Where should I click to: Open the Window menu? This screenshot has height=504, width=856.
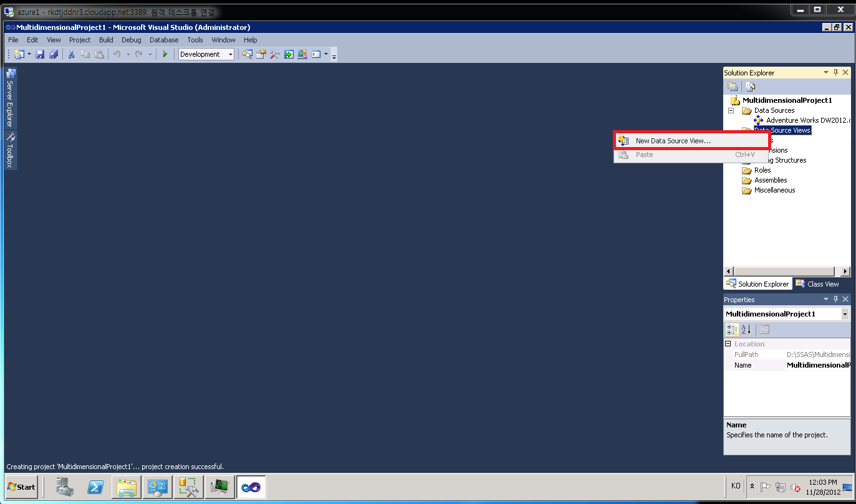tap(224, 40)
